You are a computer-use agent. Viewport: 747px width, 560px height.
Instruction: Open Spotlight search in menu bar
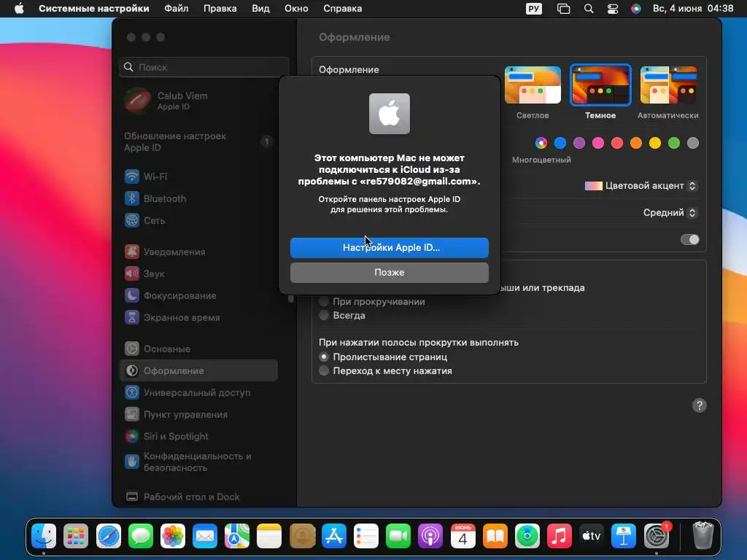589,9
